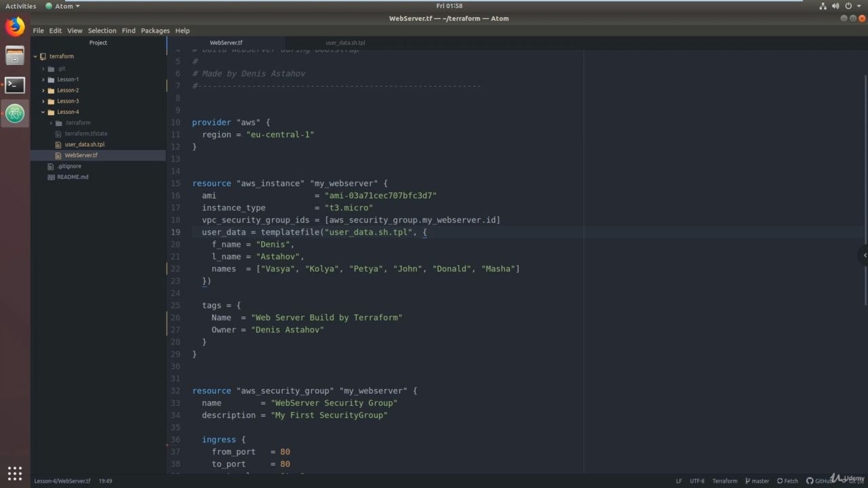Collapse the terraform root folder
The width and height of the screenshot is (868, 488).
coord(35,56)
